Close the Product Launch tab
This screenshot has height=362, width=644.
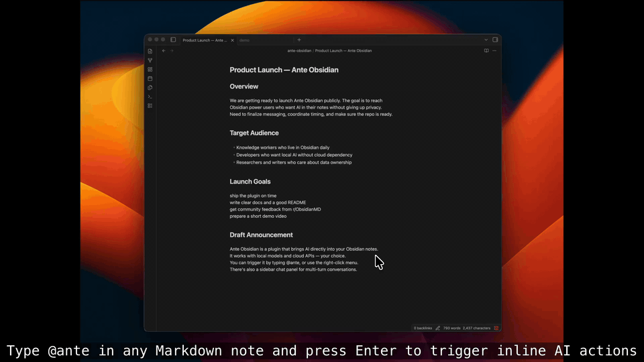(233, 40)
